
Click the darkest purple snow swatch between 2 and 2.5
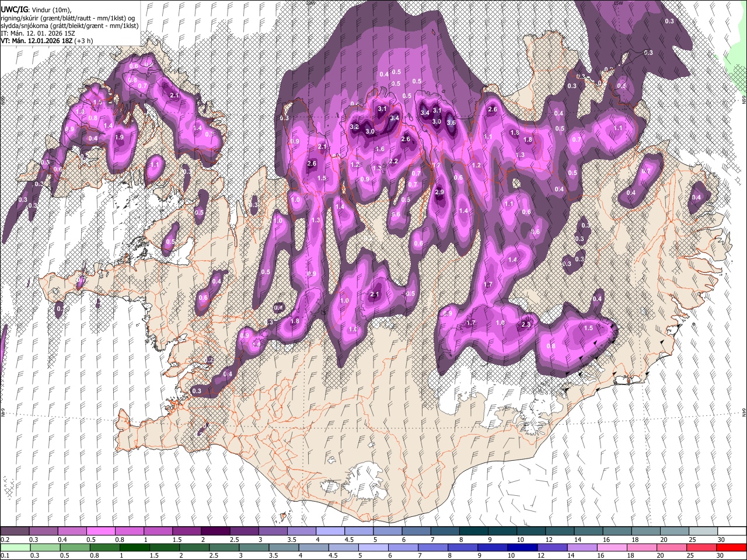[215, 531]
